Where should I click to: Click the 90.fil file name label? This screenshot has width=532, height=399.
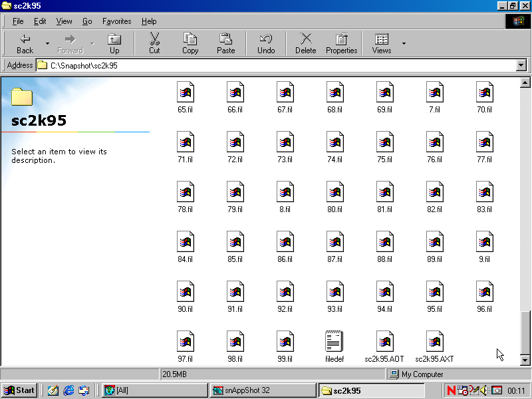coord(185,309)
